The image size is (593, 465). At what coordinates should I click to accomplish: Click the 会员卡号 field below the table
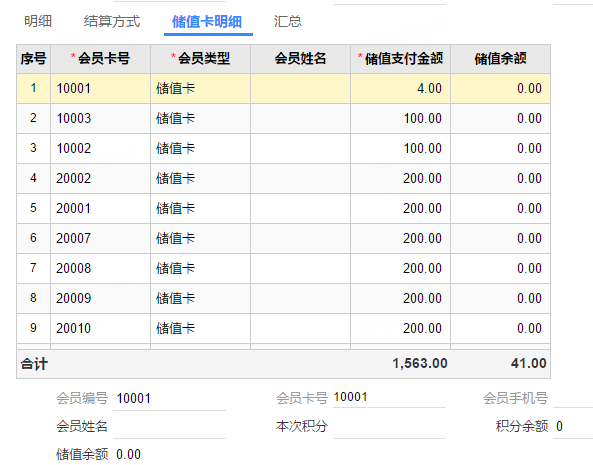[x=390, y=397]
